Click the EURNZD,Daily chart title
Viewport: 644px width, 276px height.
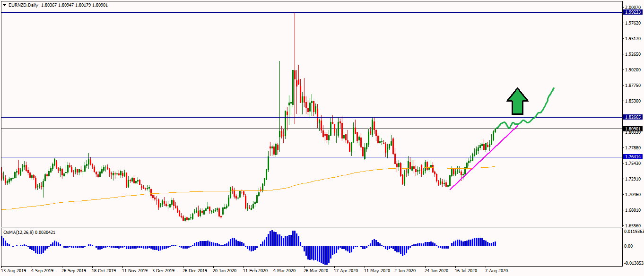[24, 4]
